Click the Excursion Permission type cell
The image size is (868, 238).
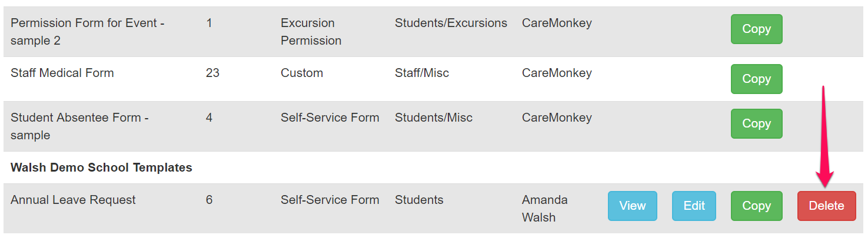[311, 32]
